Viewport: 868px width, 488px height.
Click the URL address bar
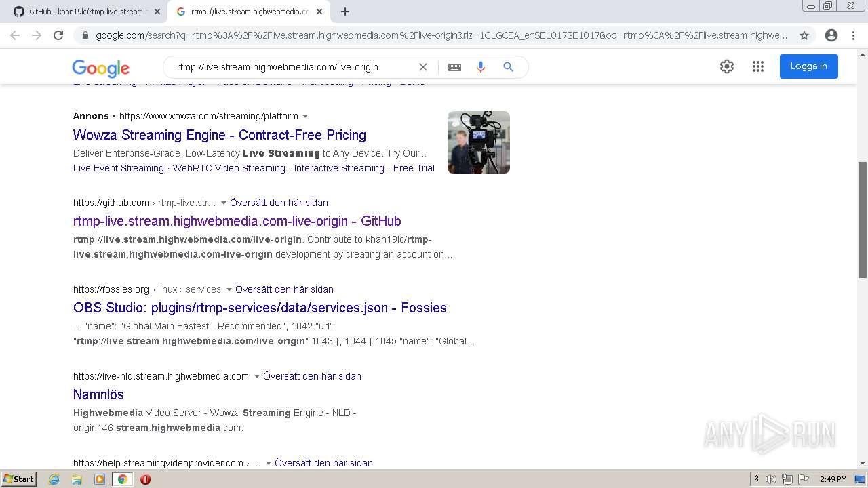coord(441,35)
